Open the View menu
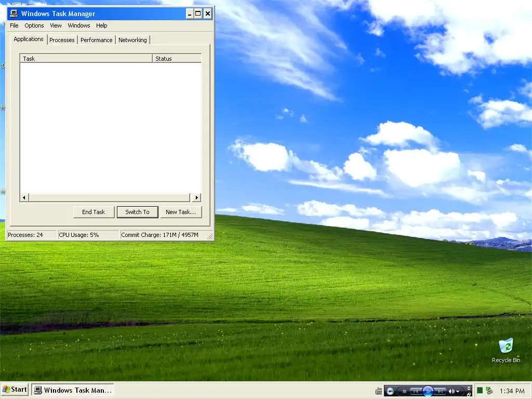 [56, 25]
